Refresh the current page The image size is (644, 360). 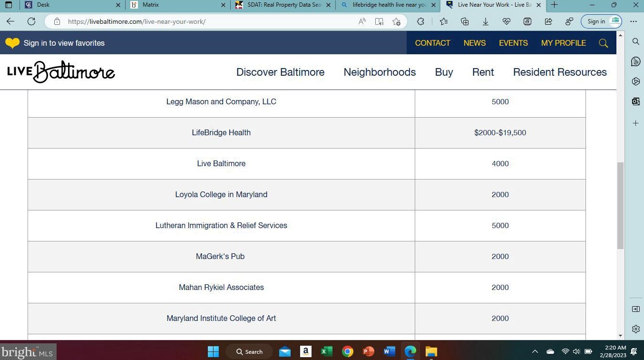tap(31, 21)
